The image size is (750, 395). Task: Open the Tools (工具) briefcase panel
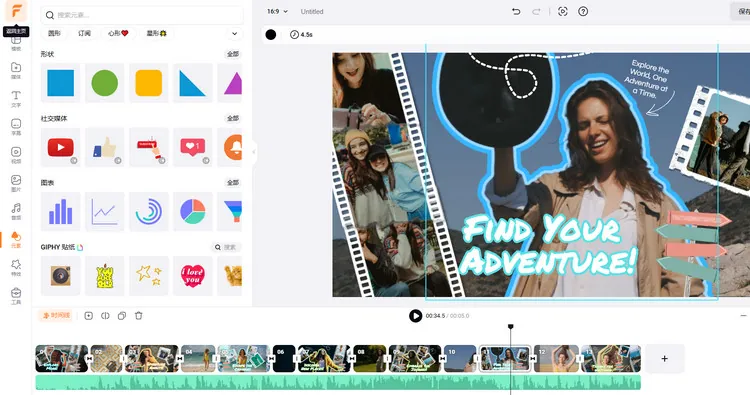coord(16,296)
